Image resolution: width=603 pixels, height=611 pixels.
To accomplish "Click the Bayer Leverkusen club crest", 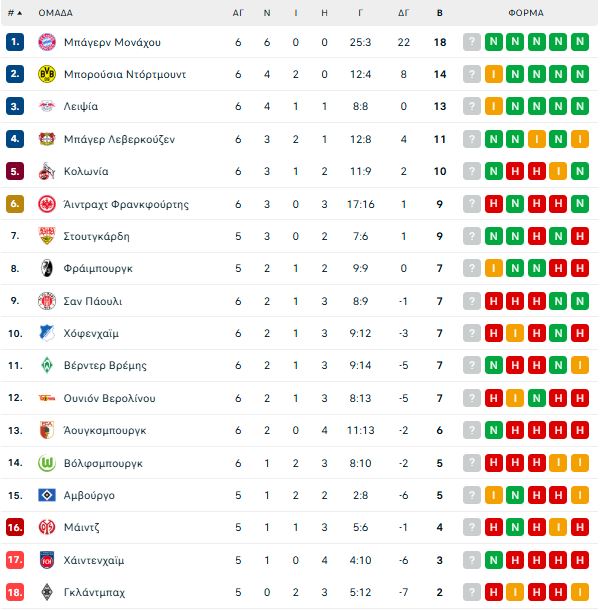I will pyautogui.click(x=46, y=139).
